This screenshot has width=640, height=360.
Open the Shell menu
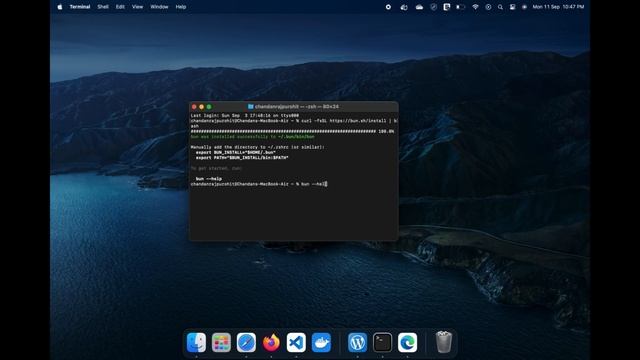[x=103, y=7]
